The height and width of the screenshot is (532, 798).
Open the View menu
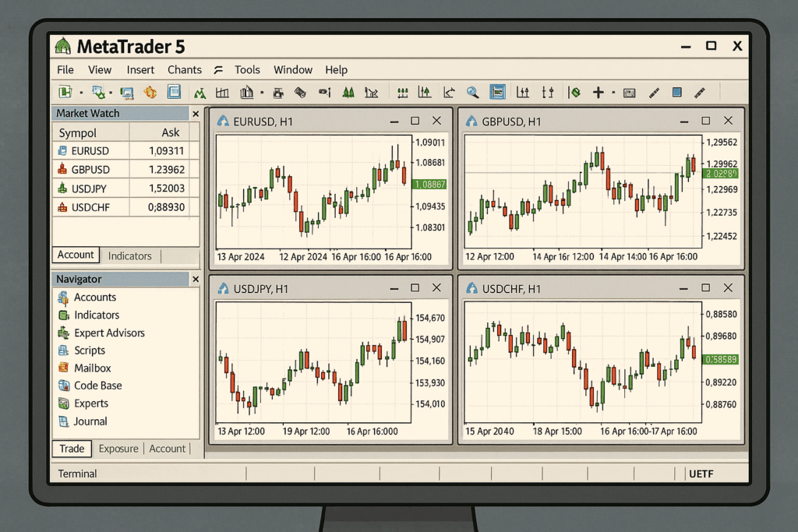pyautogui.click(x=100, y=69)
